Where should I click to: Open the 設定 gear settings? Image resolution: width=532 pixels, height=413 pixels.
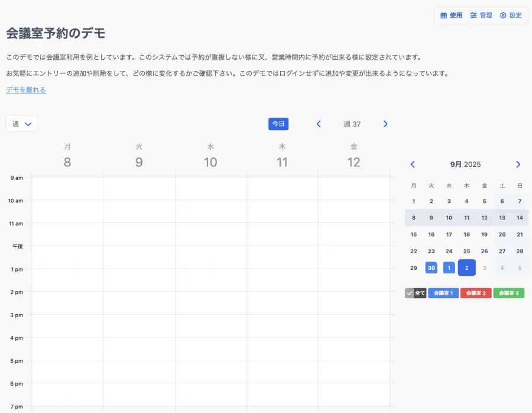tap(511, 15)
